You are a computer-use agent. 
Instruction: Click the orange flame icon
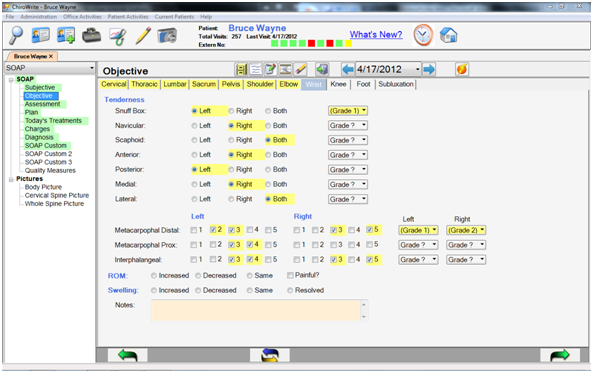coord(462,69)
